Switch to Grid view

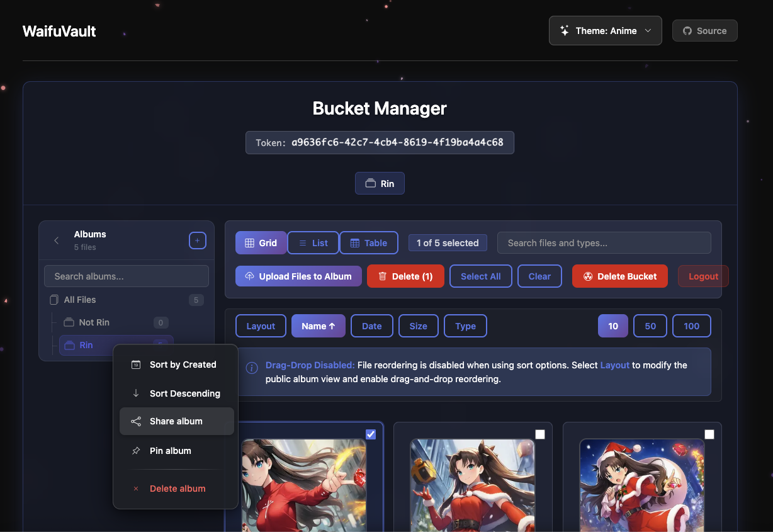[x=261, y=243]
